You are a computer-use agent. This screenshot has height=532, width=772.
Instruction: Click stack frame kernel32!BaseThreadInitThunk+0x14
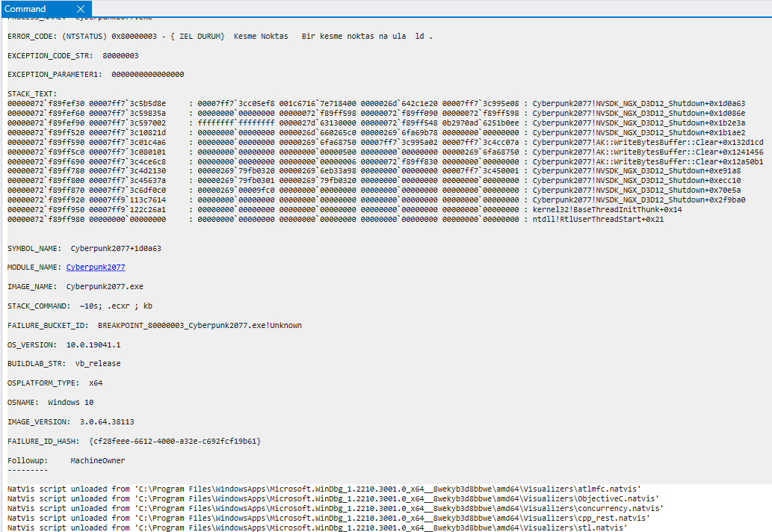(x=607, y=210)
